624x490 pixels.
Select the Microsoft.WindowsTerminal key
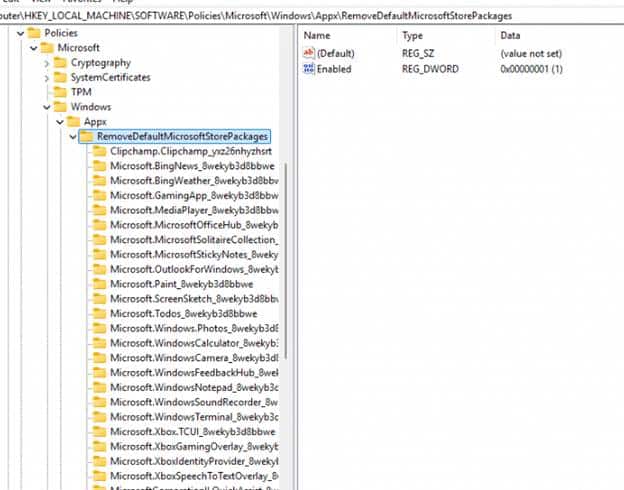point(194,417)
